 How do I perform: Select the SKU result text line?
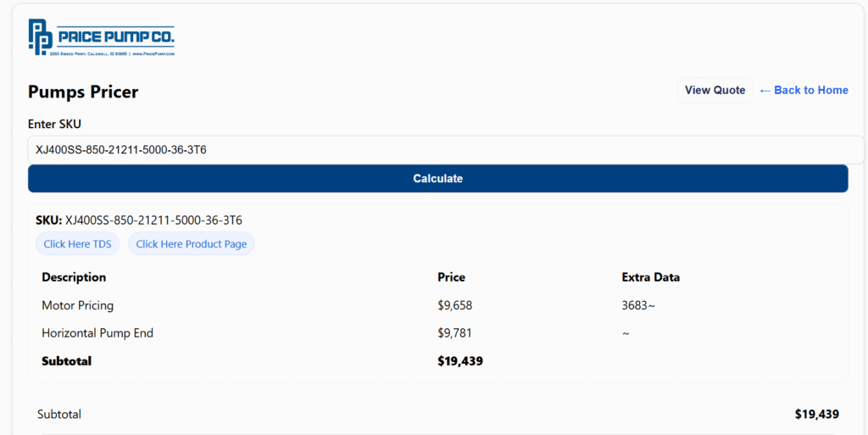click(139, 220)
